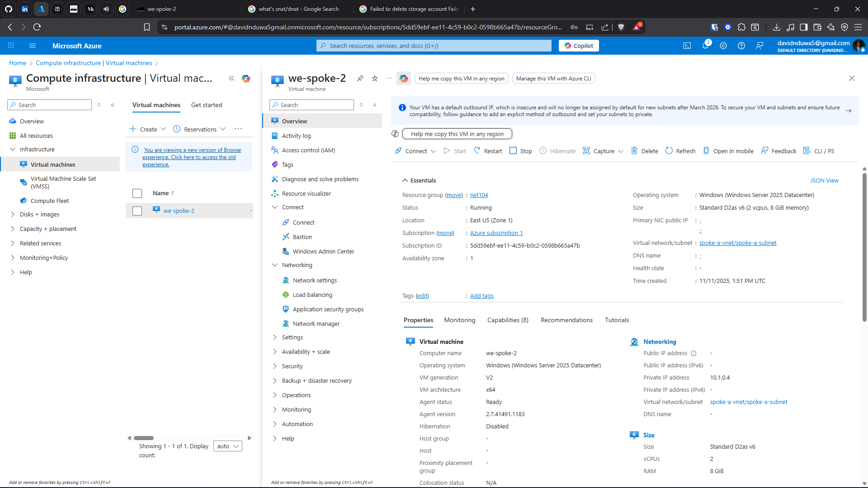Open help and support icon
The image size is (868, 488).
(x=741, y=46)
